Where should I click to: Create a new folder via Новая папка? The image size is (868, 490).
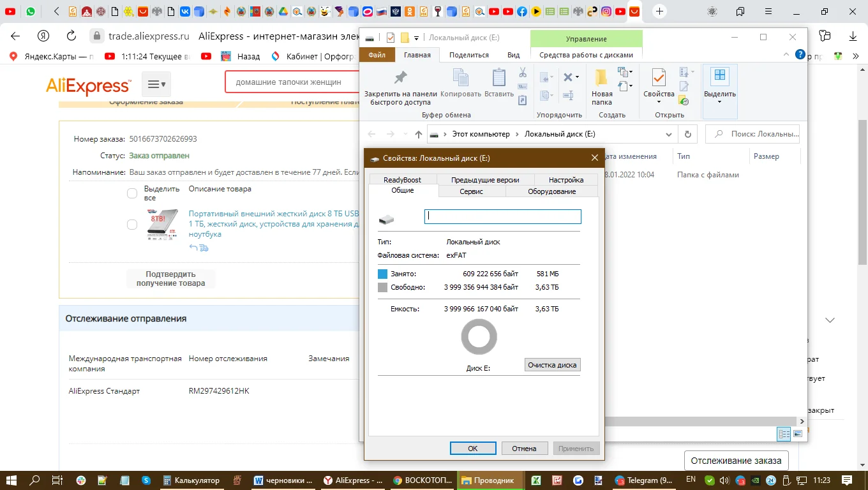[601, 87]
